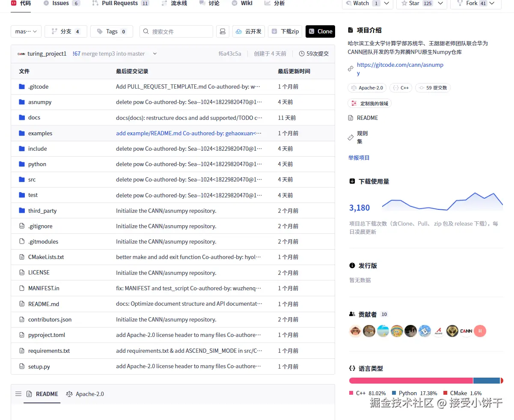The image size is (514, 420).
Task: Click the 59 提交数 badge
Action: (x=433, y=88)
